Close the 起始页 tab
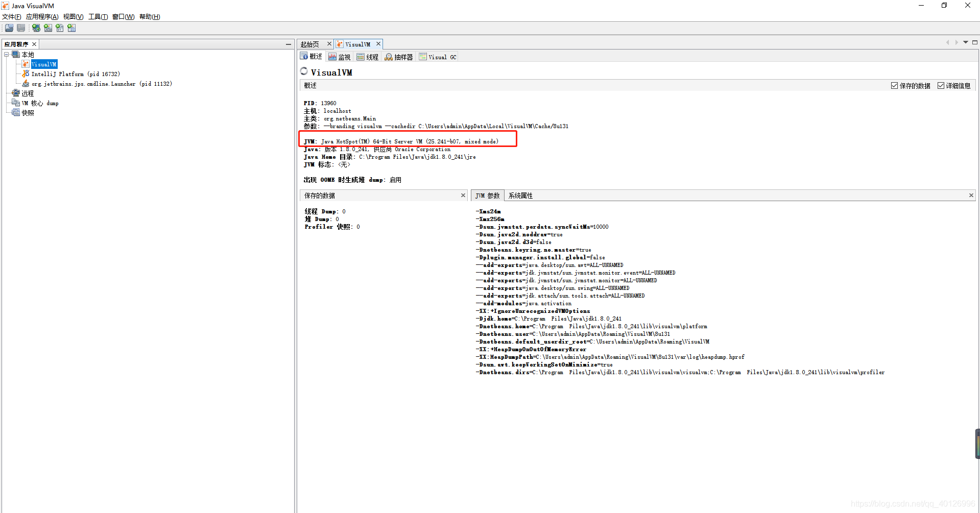Viewport: 980px width, 513px height. pyautogui.click(x=329, y=44)
